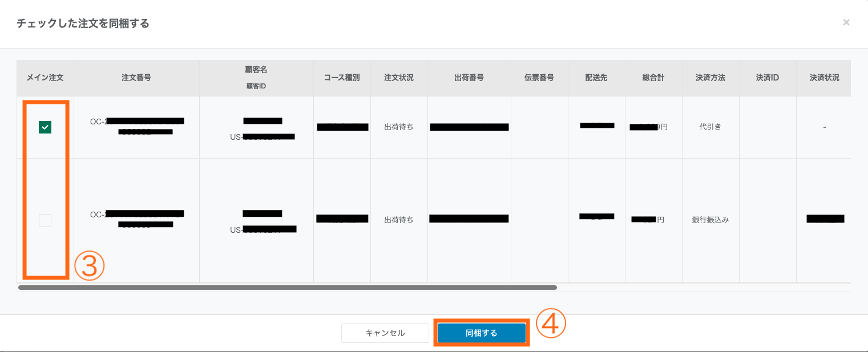Image resolution: width=868 pixels, height=352 pixels.
Task: Click the 代引き payment method cell
Action: click(710, 127)
